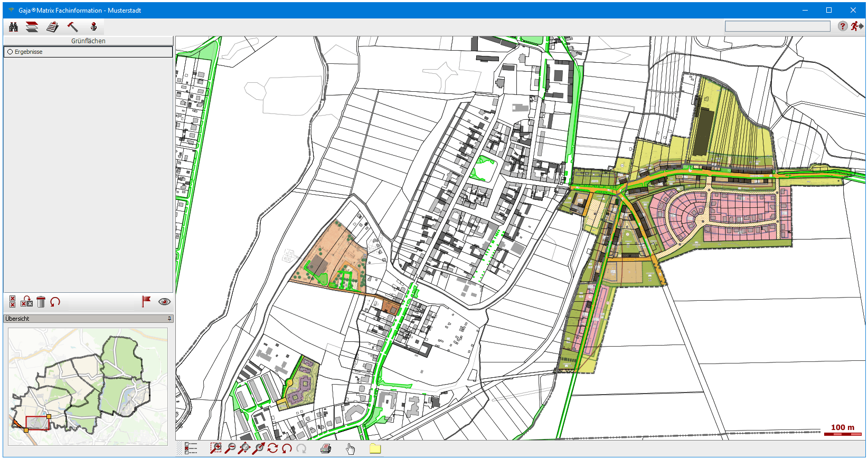Click the Grünflächen panel header

88,41
